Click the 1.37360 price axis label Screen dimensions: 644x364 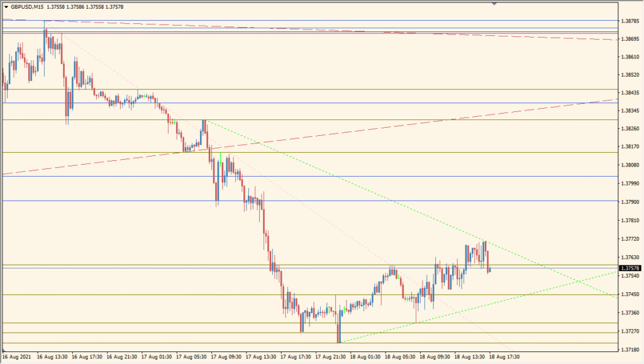pyautogui.click(x=630, y=312)
